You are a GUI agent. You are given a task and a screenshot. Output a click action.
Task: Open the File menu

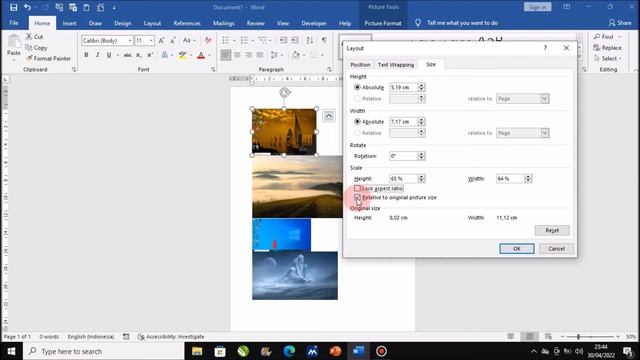[x=14, y=23]
